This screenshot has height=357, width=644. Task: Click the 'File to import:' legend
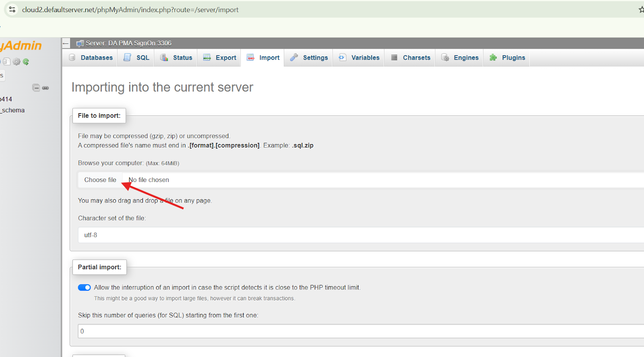(x=99, y=116)
